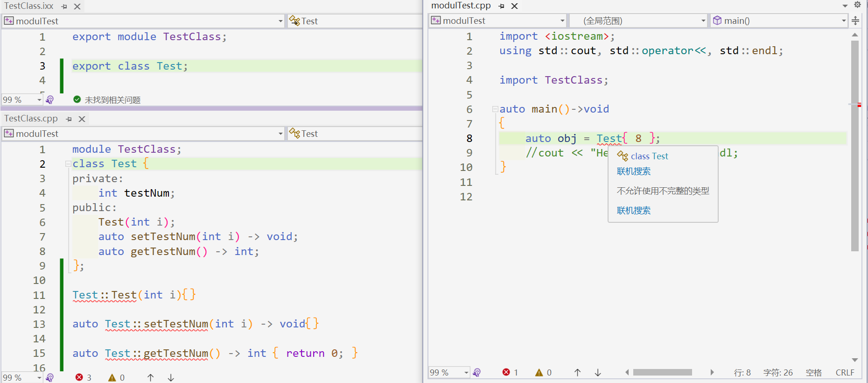Pin the modulTest.cpp tab

(502, 6)
